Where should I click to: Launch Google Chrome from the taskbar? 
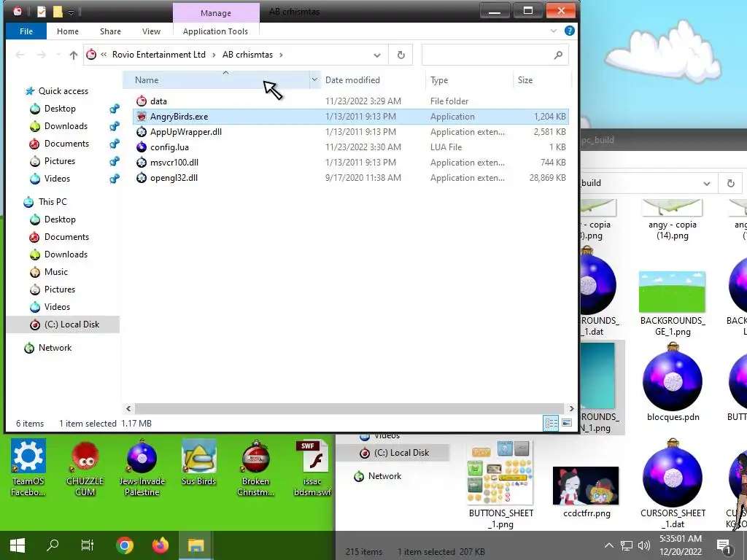(125, 545)
